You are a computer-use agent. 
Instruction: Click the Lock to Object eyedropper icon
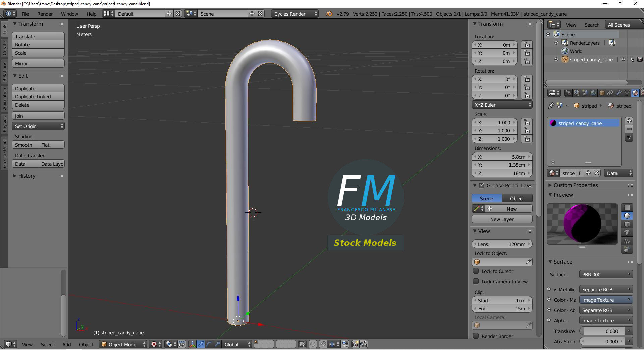point(529,262)
